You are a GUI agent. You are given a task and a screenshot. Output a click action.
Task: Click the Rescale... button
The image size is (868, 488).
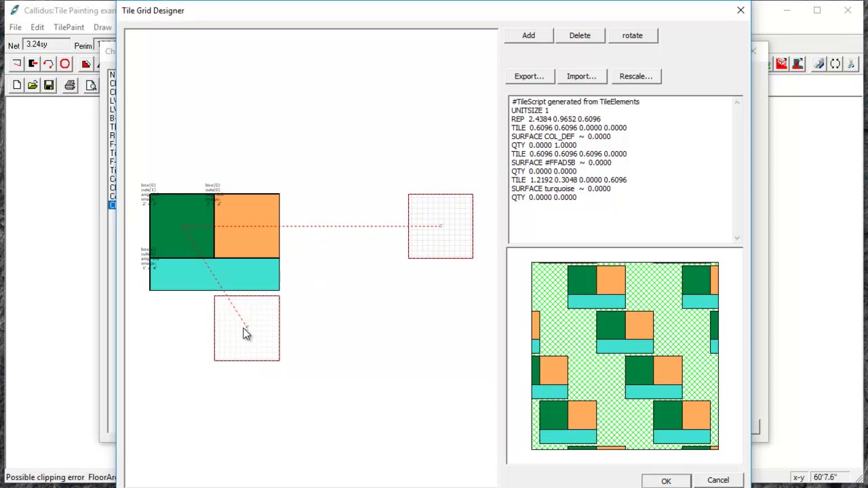coord(635,76)
